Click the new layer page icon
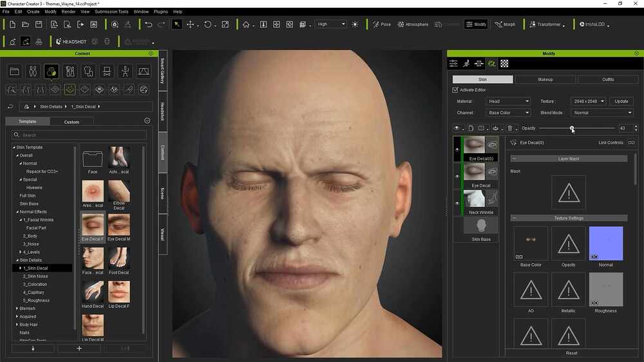The image size is (644, 362). 471,128
